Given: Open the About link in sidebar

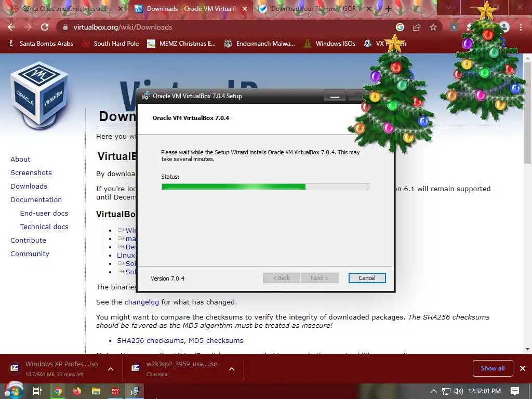Looking at the screenshot, I should [x=20, y=159].
